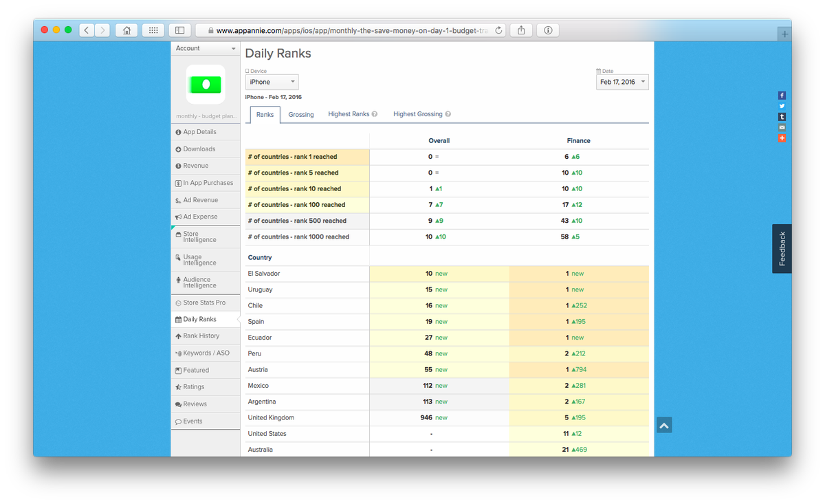Image resolution: width=825 pixels, height=504 pixels.
Task: Click the Australia country row
Action: 447,450
